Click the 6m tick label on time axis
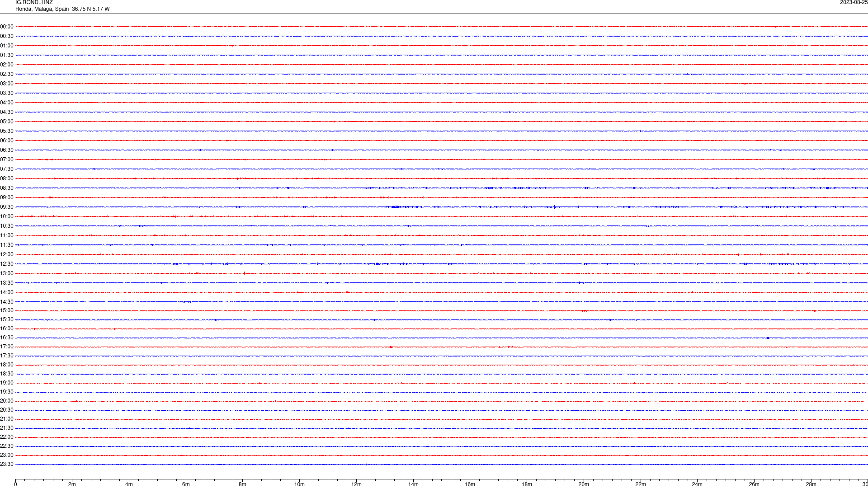Screen dimensions: 868x488 tap(186, 484)
